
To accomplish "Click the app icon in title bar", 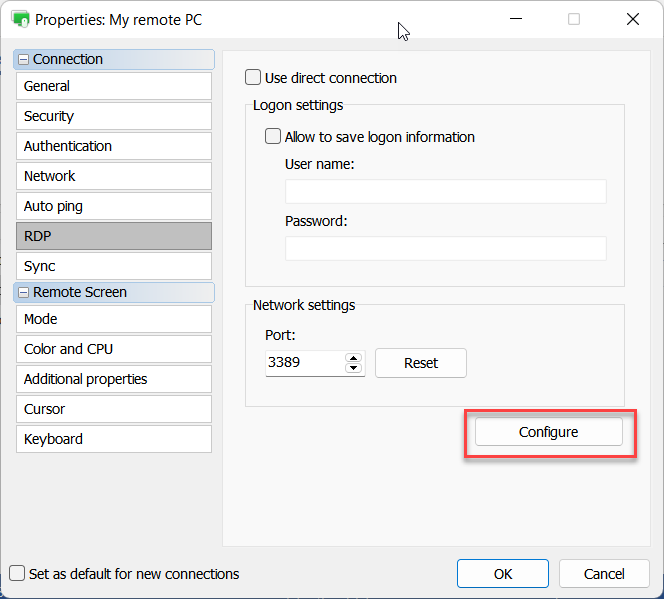I will point(20,19).
